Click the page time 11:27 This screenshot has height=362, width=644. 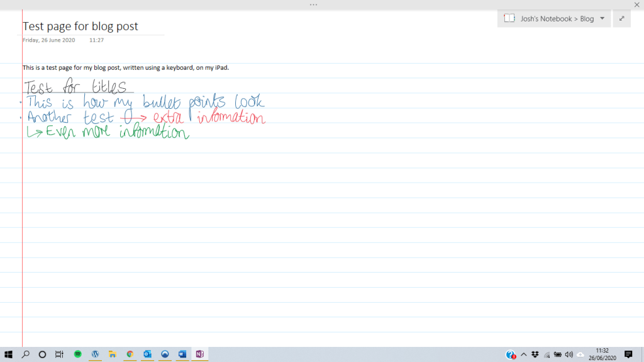96,40
